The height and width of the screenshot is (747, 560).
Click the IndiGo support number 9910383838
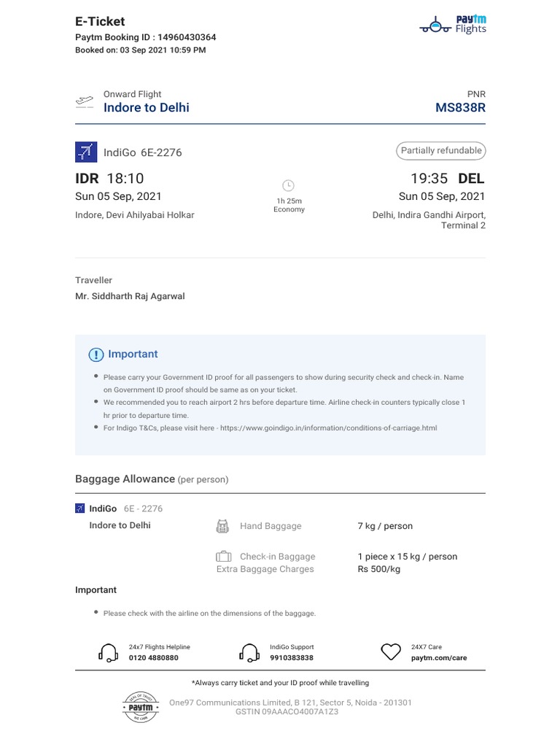292,658
